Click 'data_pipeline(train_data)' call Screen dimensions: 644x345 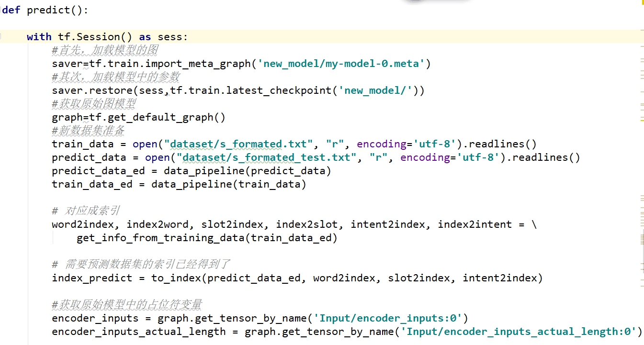click(229, 184)
